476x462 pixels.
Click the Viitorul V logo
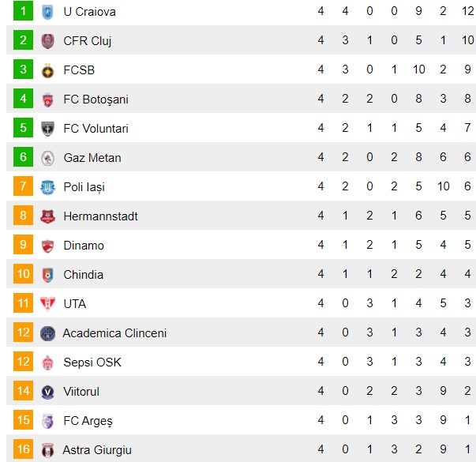[x=47, y=392]
